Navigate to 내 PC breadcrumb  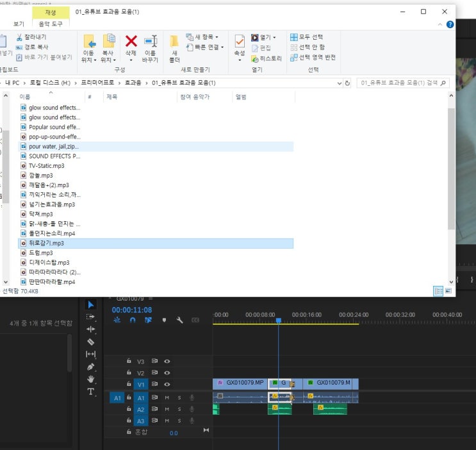[x=12, y=83]
